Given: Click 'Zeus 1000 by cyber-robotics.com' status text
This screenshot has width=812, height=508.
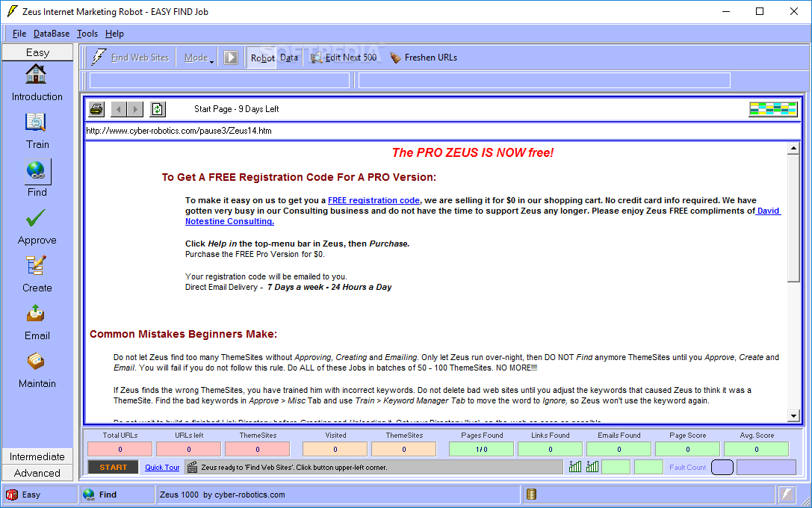Looking at the screenshot, I should (222, 495).
